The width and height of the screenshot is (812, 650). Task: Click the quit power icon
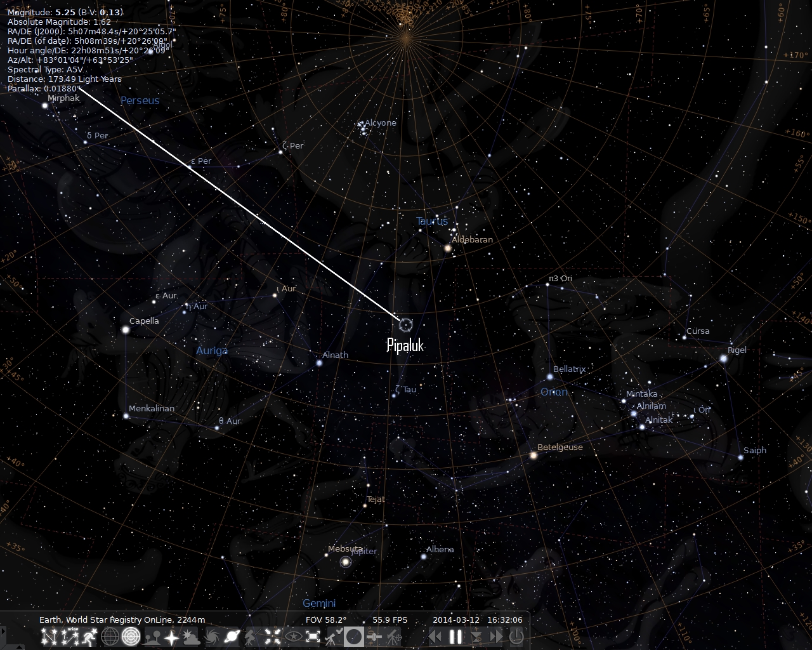[516, 636]
